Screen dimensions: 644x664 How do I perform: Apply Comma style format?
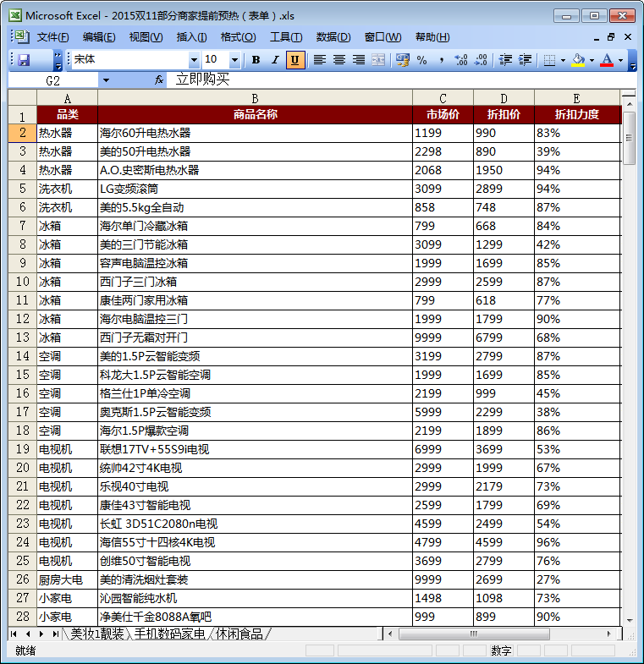click(x=441, y=60)
